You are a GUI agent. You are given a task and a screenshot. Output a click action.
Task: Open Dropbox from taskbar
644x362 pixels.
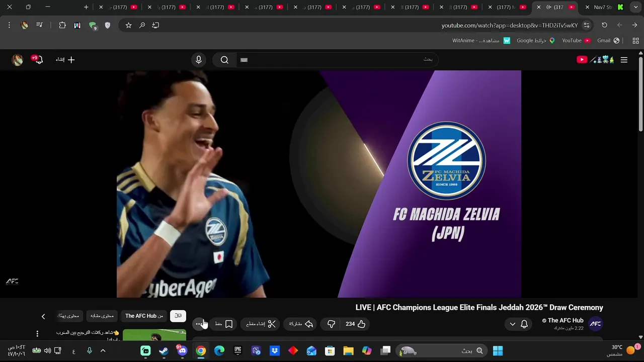coord(275,350)
